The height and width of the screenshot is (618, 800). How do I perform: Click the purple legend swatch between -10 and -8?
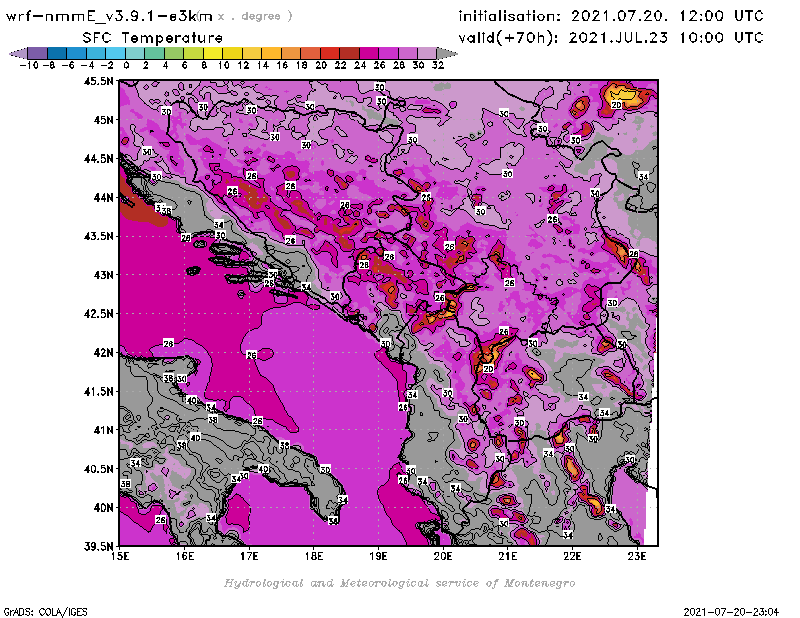pos(38,53)
